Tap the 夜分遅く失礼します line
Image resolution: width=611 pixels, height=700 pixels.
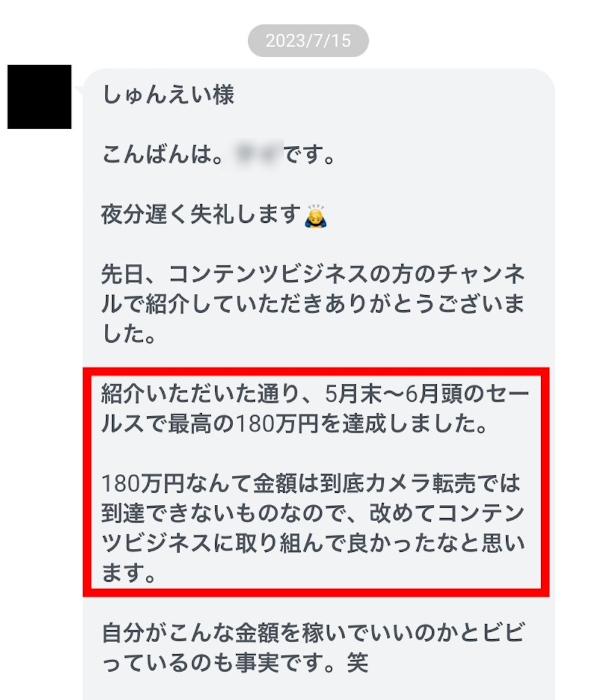pos(201,214)
